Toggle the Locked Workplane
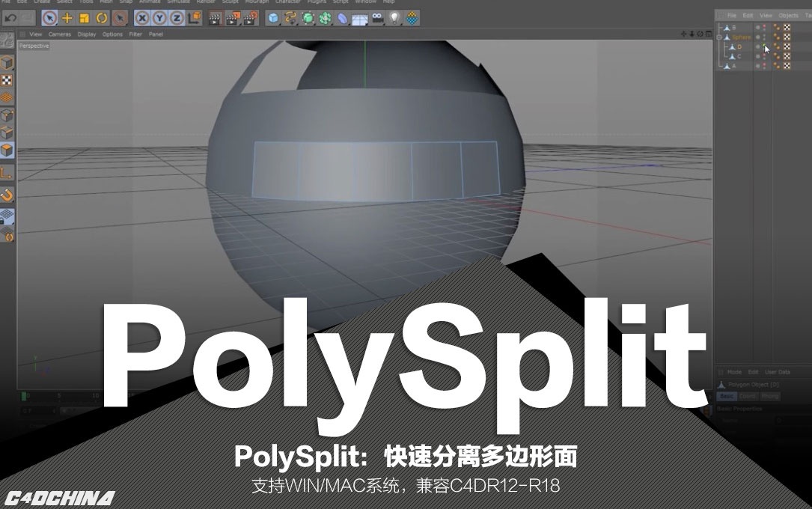Image resolution: width=812 pixels, height=509 pixels. (7, 216)
